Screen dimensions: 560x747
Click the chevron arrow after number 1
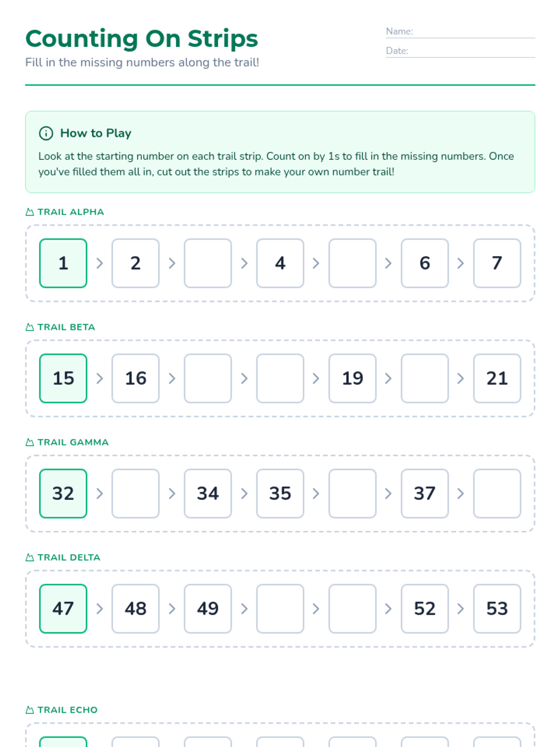click(99, 263)
